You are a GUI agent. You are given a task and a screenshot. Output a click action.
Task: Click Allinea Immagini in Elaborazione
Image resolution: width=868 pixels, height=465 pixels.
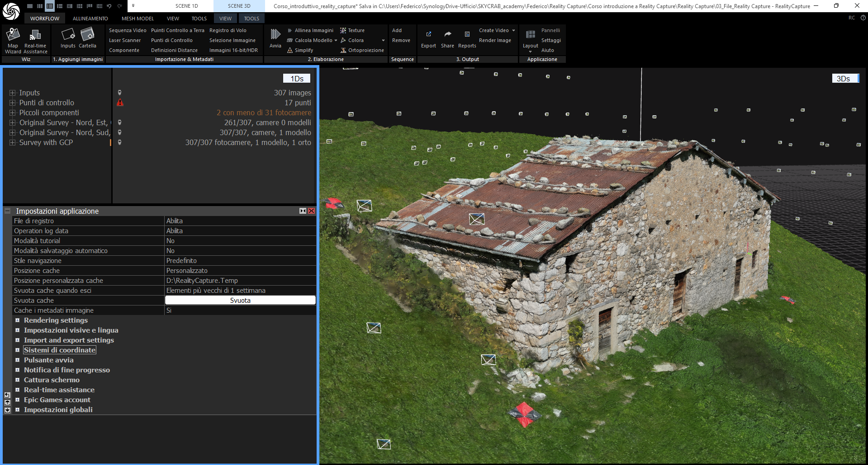point(313,30)
